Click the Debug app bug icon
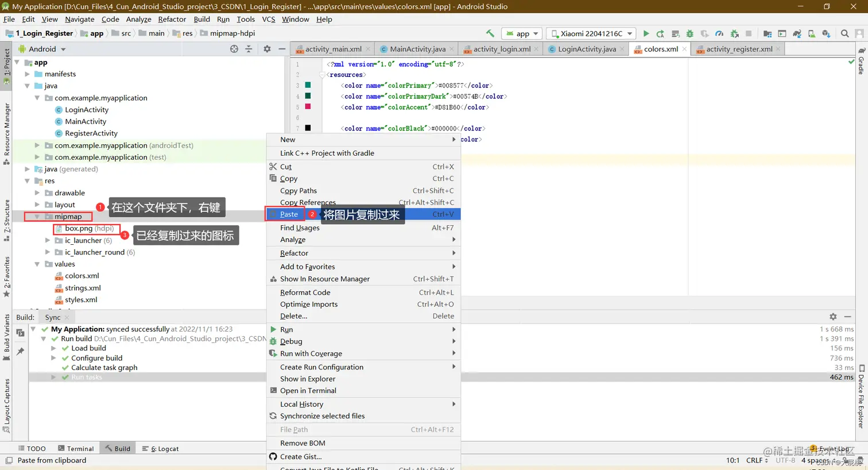Viewport: 868px width, 470px height. point(690,33)
